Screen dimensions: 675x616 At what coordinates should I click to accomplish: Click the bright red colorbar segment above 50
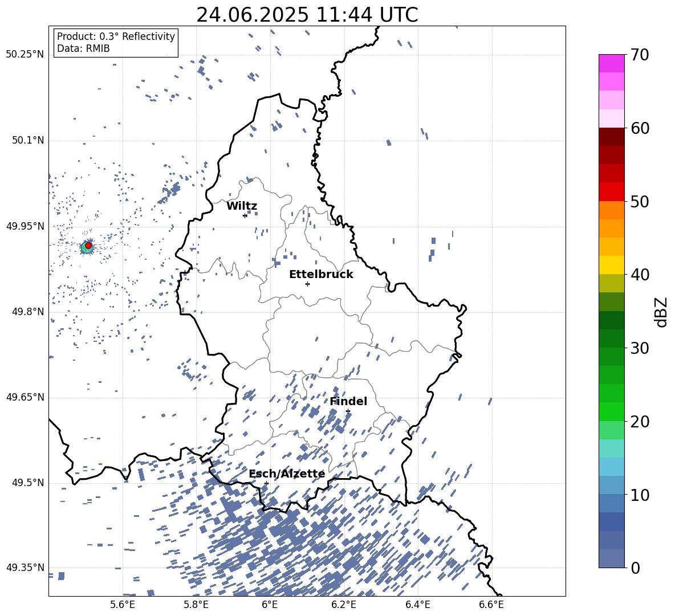click(611, 192)
